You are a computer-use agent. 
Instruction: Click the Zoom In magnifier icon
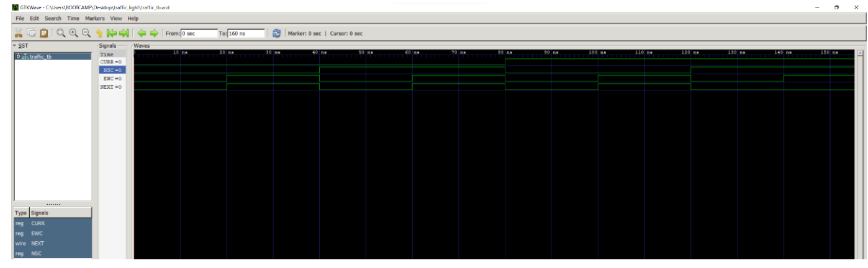[74, 33]
